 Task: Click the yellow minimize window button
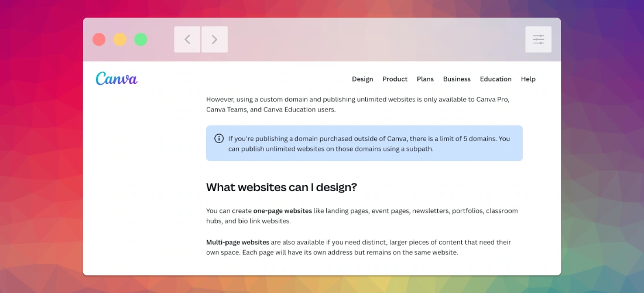pyautogui.click(x=119, y=39)
